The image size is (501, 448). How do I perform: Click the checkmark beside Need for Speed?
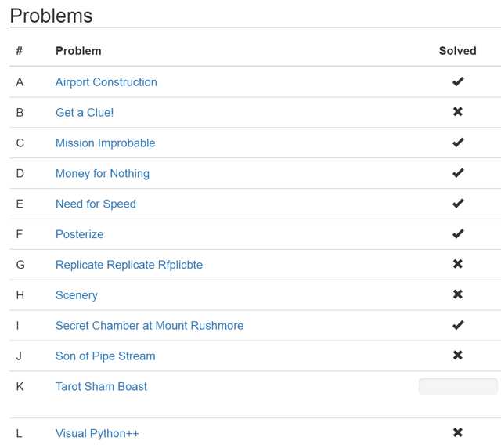[x=457, y=203]
